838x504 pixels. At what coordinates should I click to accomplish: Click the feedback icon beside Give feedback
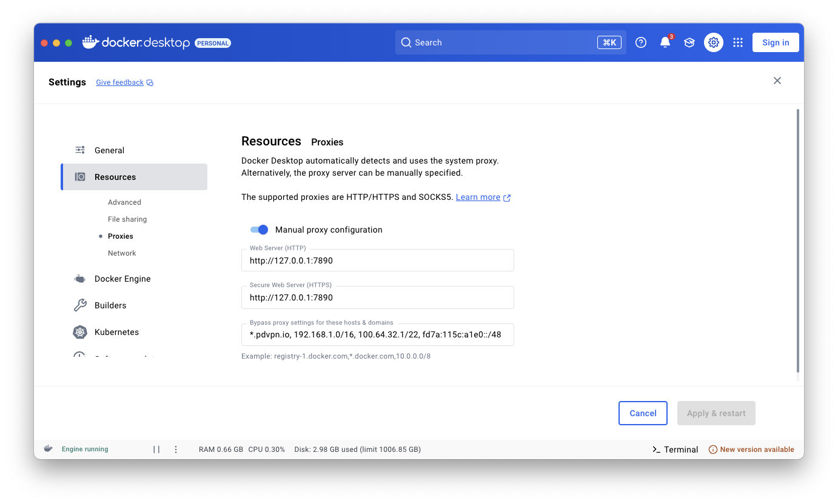coord(150,83)
